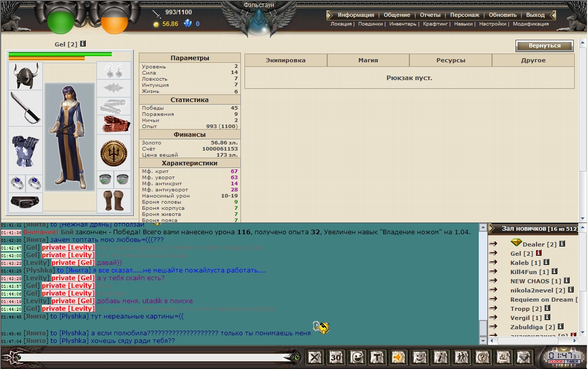Click Обновить in top menu
The height and width of the screenshot is (369, 588).
[502, 15]
